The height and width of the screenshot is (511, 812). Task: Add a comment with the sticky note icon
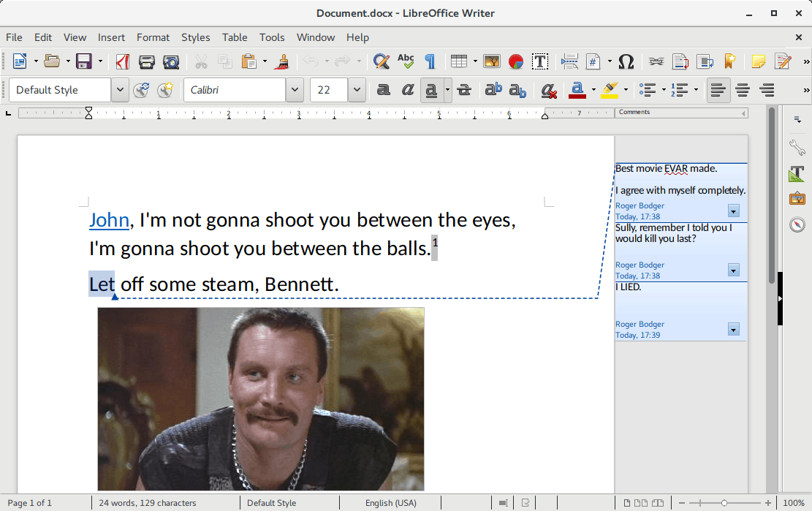pyautogui.click(x=759, y=61)
